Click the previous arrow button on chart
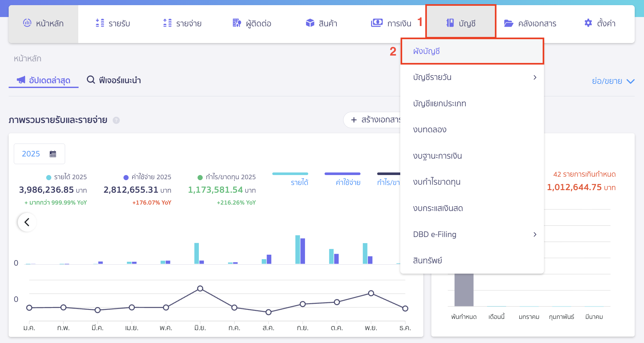 (27, 222)
